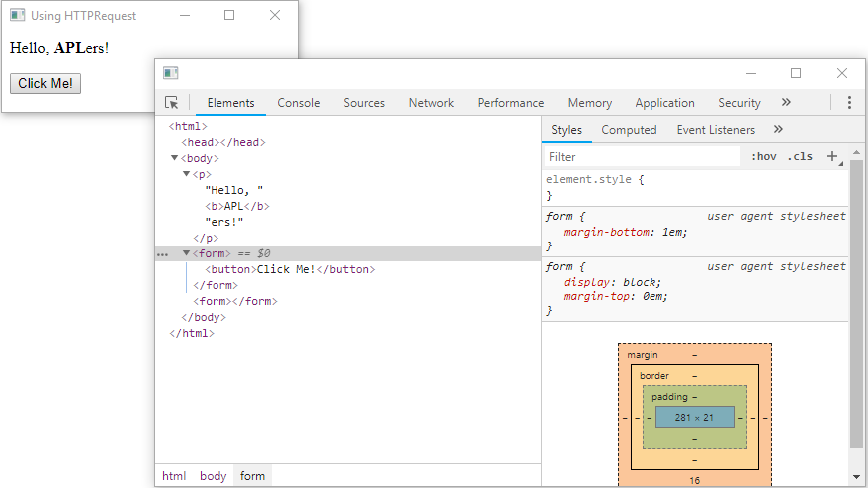
Task: Collapse the selected form node
Action: [187, 253]
